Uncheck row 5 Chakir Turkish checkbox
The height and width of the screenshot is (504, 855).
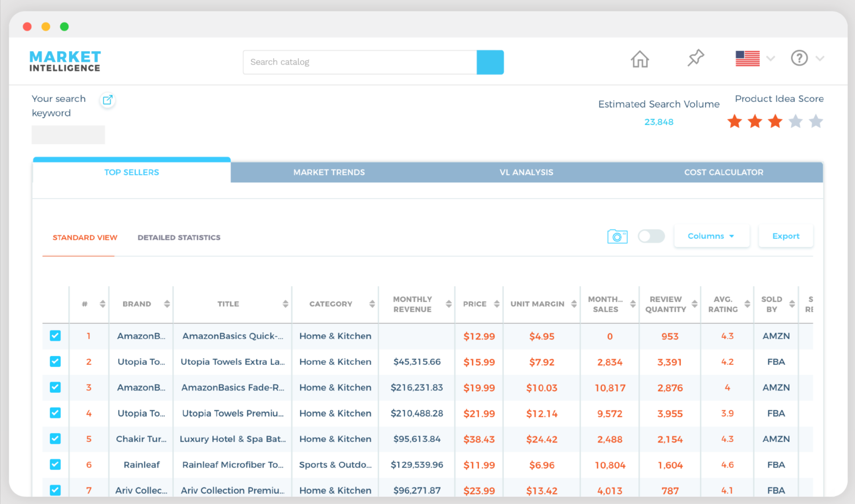[x=55, y=439]
